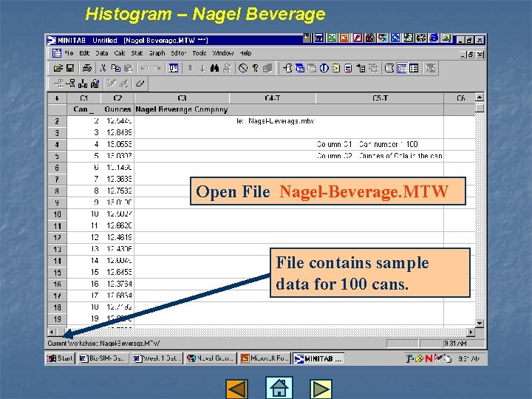
Task: Open the Graph menu
Action: point(157,53)
